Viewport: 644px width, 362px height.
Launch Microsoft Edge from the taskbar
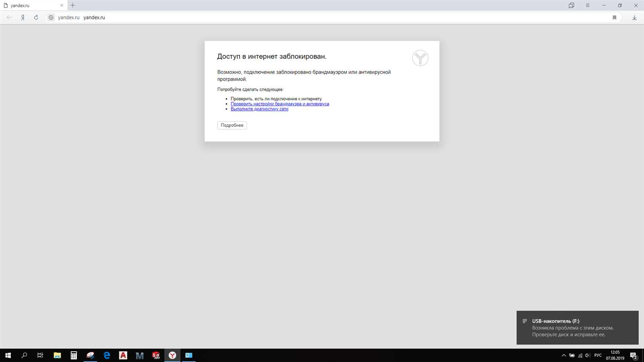[x=107, y=355]
